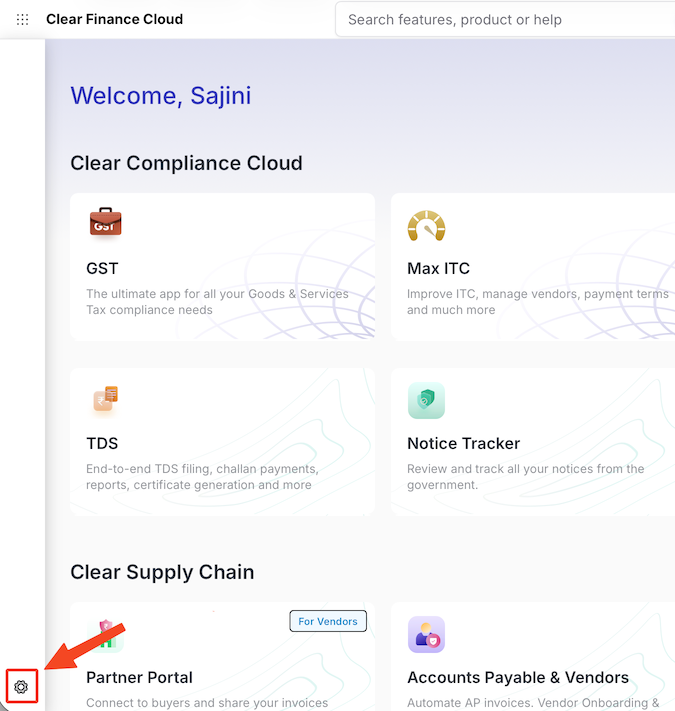Screen dimensions: 675x711
Task: Click the For Vendors badge
Action: 328,621
